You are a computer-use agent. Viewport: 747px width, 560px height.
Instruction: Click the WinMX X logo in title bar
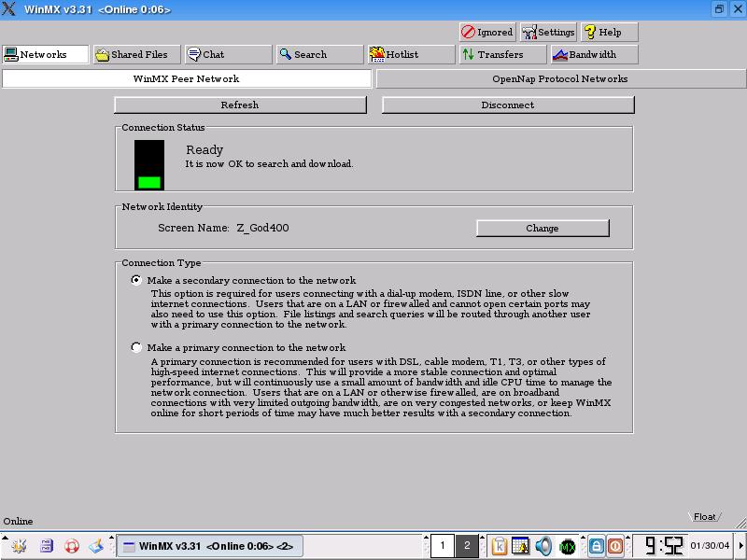8,9
